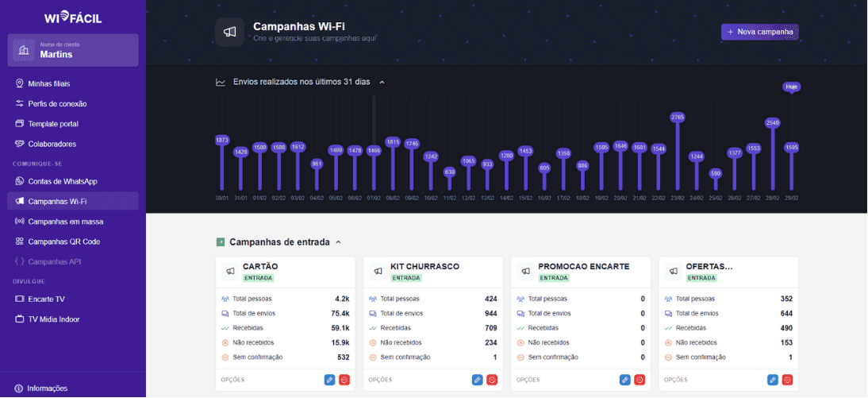868x398 pixels.
Task: Delete the CARTÃO campaign with the red icon
Action: click(344, 381)
